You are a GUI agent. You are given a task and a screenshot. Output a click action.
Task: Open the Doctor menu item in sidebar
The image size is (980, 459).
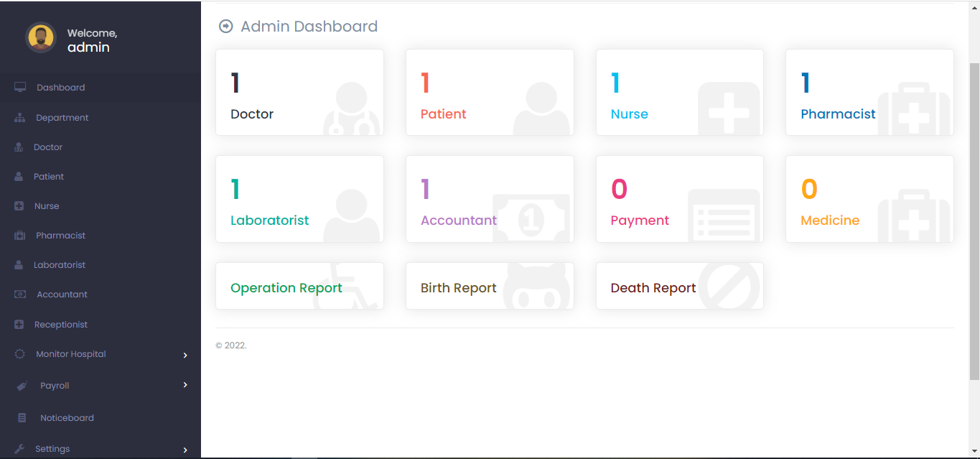(48, 147)
